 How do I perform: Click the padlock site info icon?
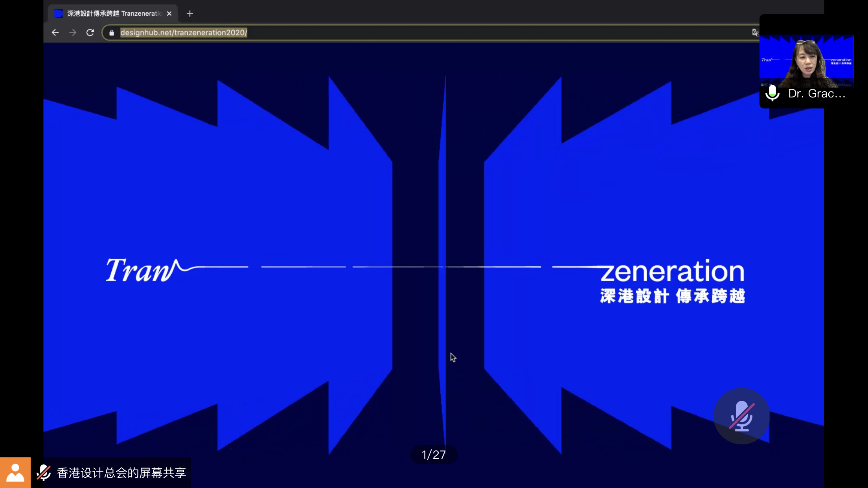click(112, 33)
